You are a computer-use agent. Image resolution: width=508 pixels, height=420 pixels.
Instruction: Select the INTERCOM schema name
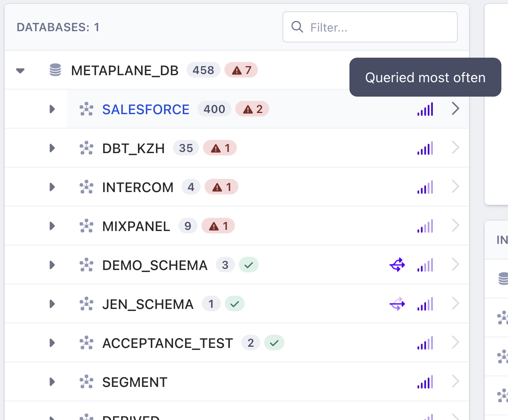[138, 187]
